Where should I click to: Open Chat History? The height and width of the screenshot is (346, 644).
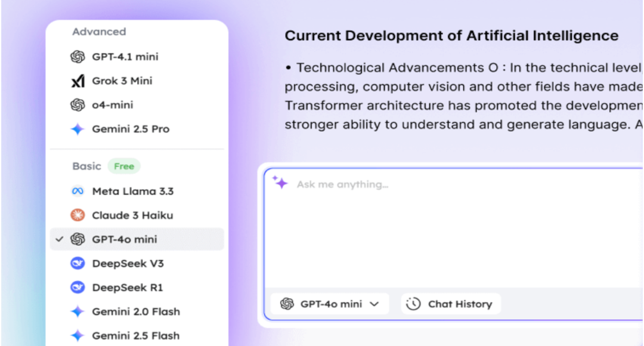[x=451, y=304]
